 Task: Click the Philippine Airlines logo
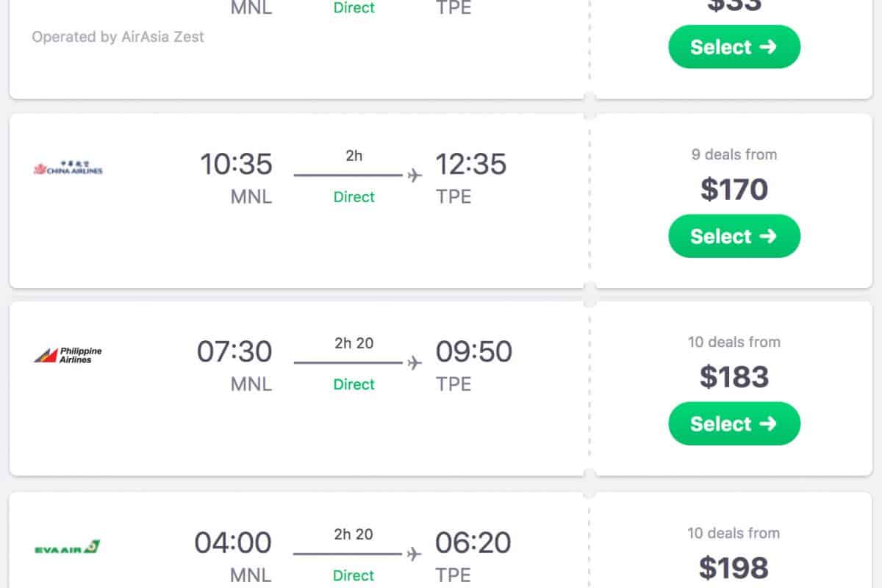pos(68,356)
